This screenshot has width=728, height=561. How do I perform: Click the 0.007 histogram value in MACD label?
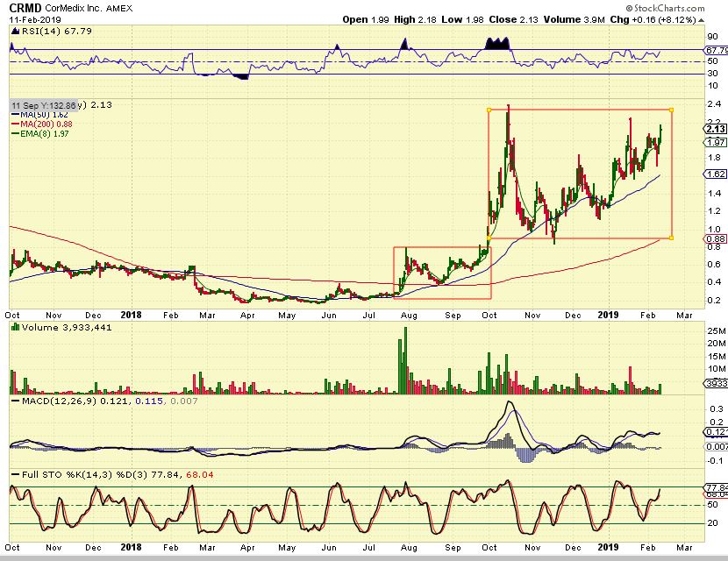click(184, 401)
